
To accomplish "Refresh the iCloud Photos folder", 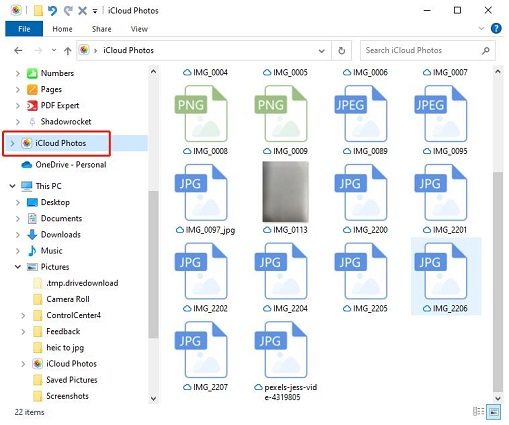I will [342, 51].
